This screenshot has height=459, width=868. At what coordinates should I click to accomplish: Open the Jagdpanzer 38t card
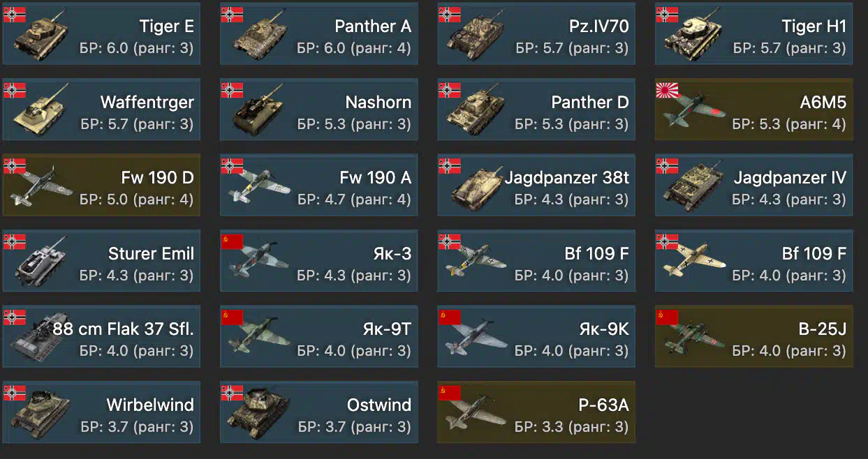pyautogui.click(x=536, y=185)
